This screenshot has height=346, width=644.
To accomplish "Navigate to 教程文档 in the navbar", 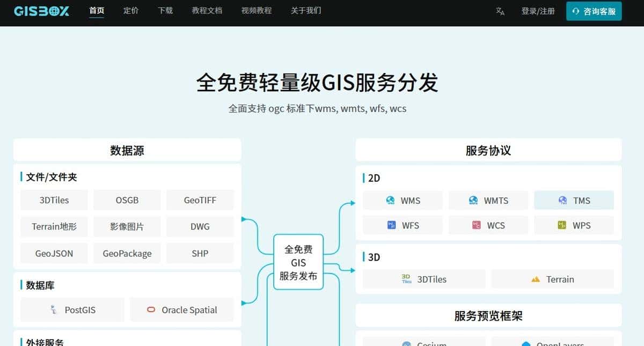I will tap(207, 10).
